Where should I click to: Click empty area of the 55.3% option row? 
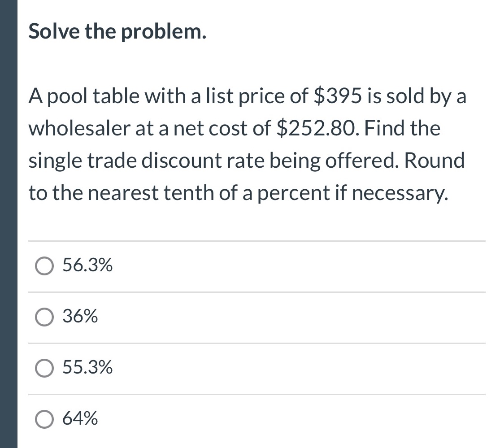(300, 368)
